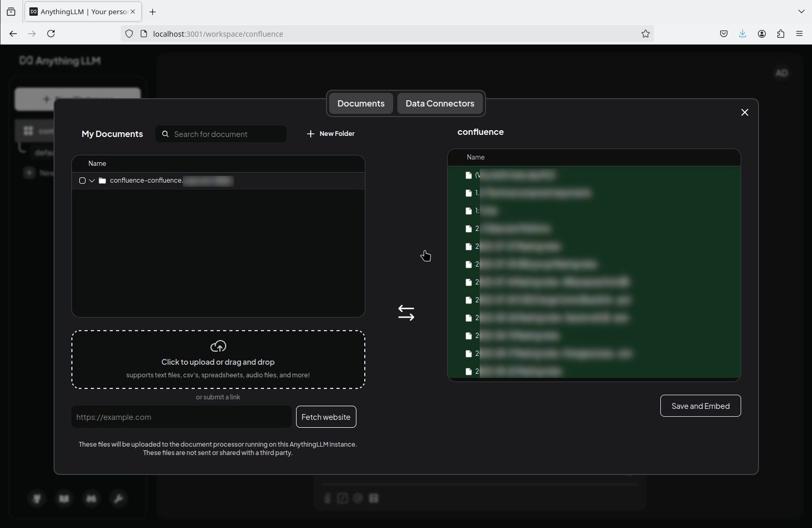Click the confluence-confluence folder icon
The width and height of the screenshot is (812, 528).
pos(102,181)
